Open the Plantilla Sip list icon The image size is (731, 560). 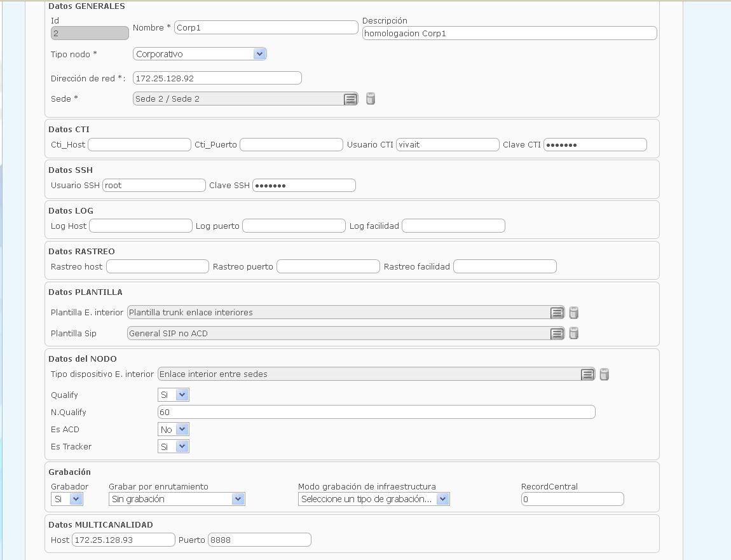(557, 333)
